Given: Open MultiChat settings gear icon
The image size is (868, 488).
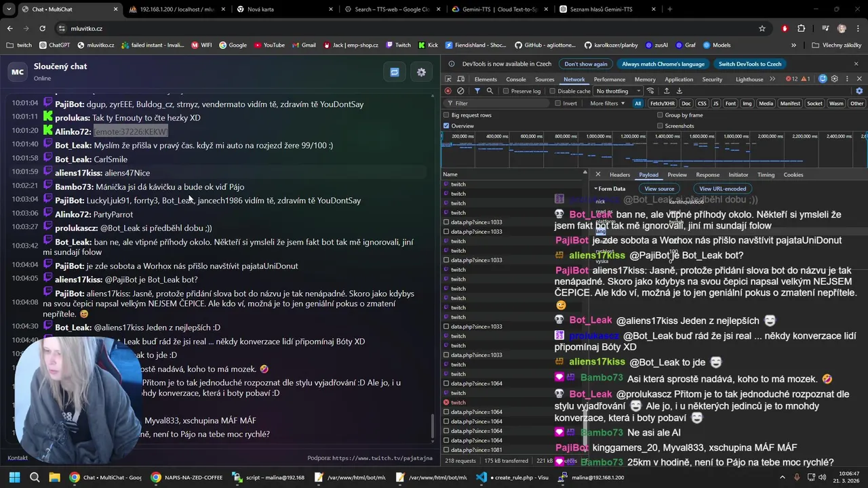Looking at the screenshot, I should pyautogui.click(x=421, y=72).
